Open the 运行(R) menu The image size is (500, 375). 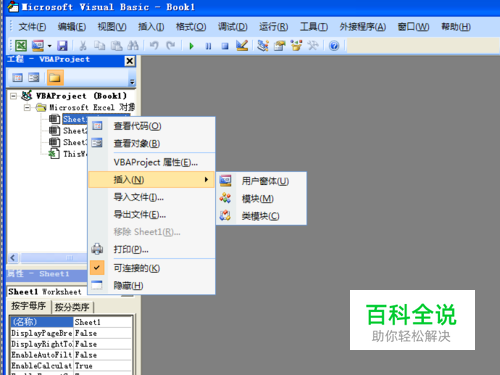(x=274, y=27)
